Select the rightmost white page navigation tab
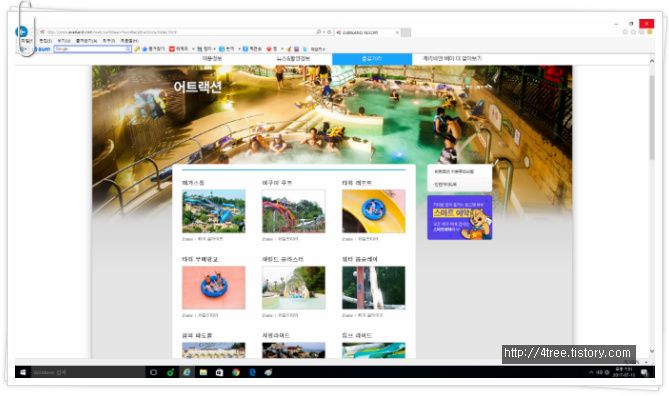This screenshot has width=669, height=396. coord(452,59)
